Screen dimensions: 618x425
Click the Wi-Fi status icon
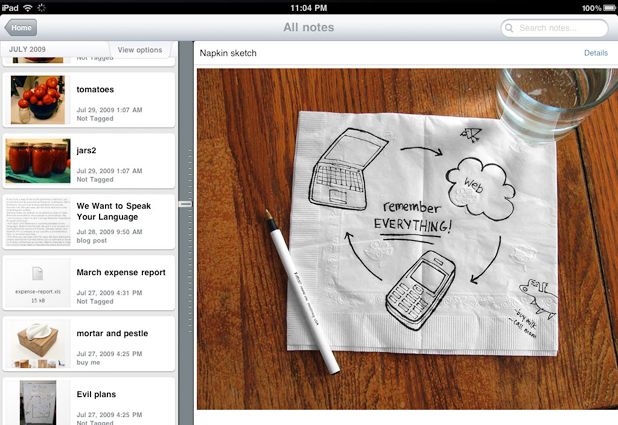click(28, 7)
